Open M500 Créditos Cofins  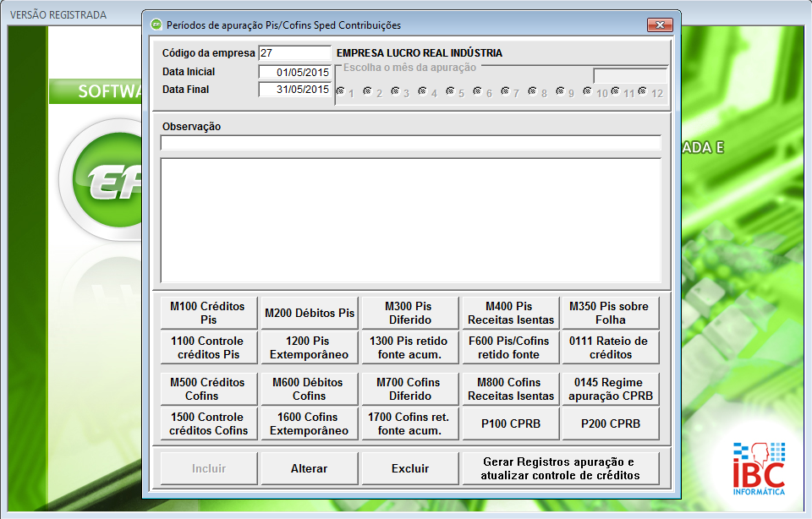pos(209,389)
